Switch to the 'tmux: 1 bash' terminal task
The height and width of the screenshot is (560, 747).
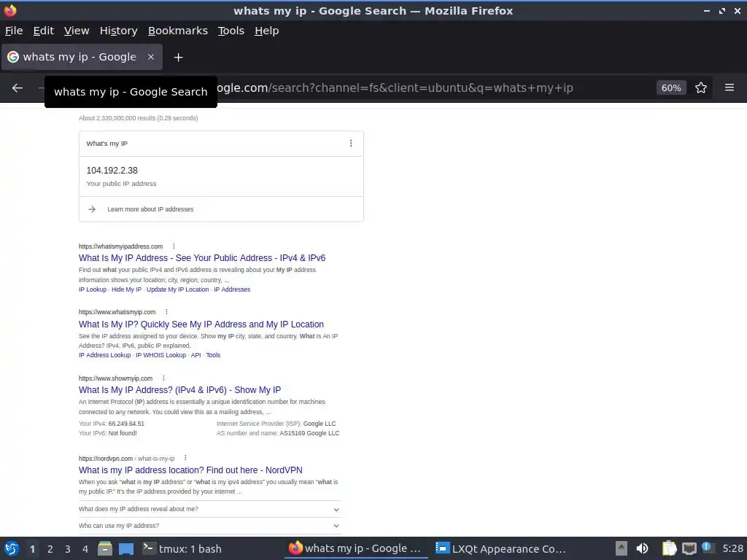182,549
